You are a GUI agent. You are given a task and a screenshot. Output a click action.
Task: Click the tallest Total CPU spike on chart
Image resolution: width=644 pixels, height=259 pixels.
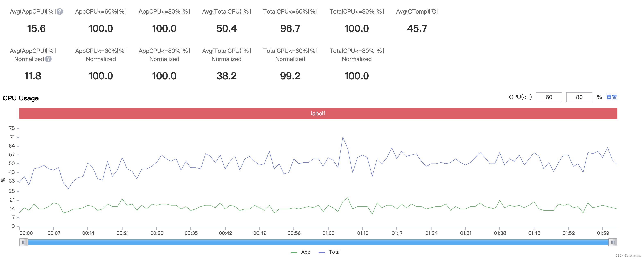pos(343,137)
